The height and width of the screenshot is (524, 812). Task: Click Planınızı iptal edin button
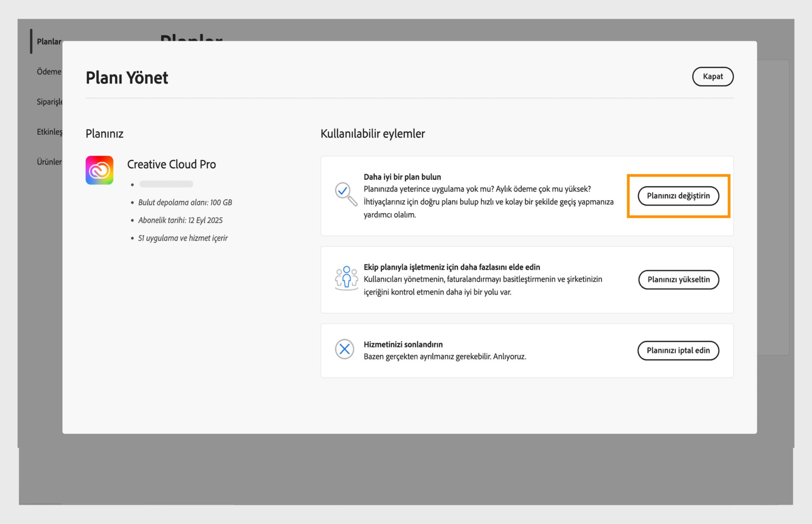678,350
